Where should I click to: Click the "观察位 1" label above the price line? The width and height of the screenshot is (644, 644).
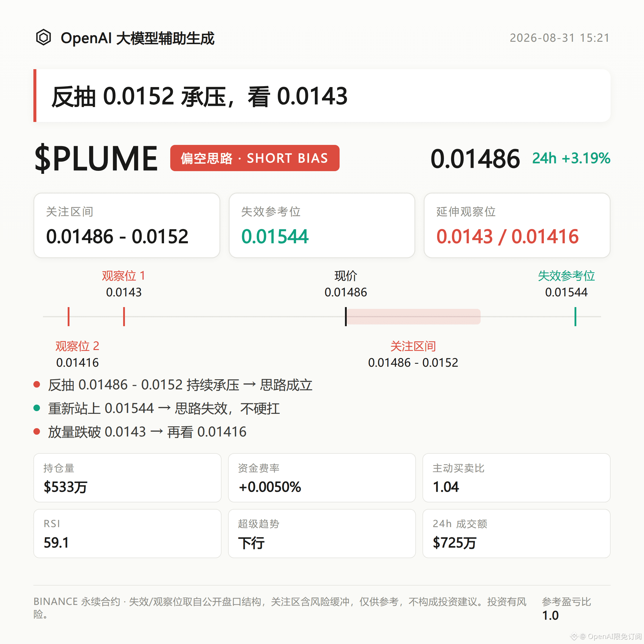(x=124, y=276)
